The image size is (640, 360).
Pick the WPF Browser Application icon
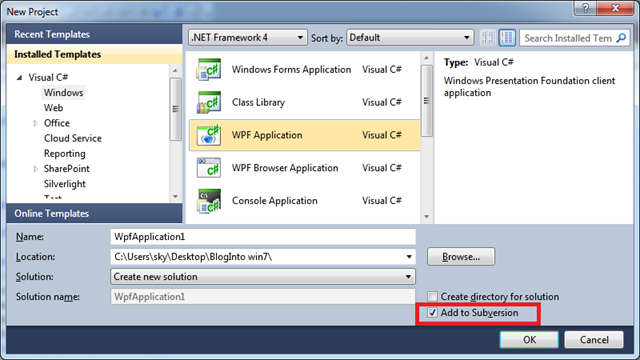point(209,168)
